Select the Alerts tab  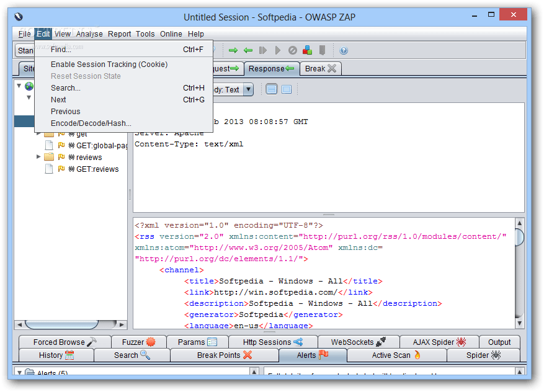point(312,355)
